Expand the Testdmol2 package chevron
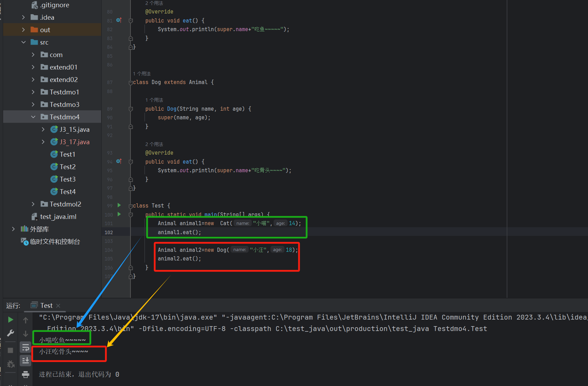 (x=33, y=204)
